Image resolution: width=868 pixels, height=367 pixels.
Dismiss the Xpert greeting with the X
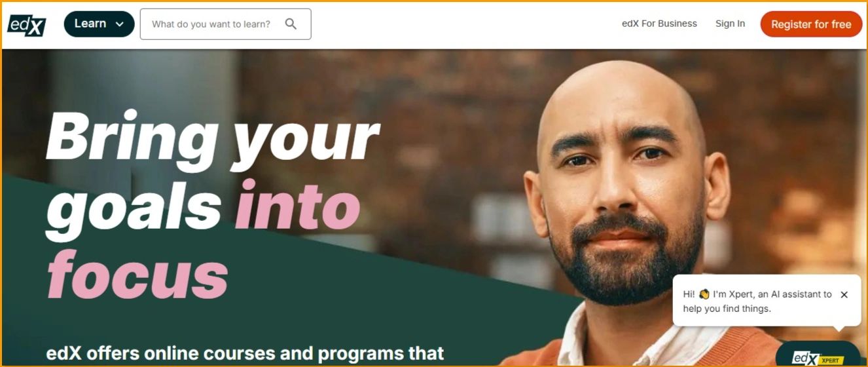click(x=844, y=295)
